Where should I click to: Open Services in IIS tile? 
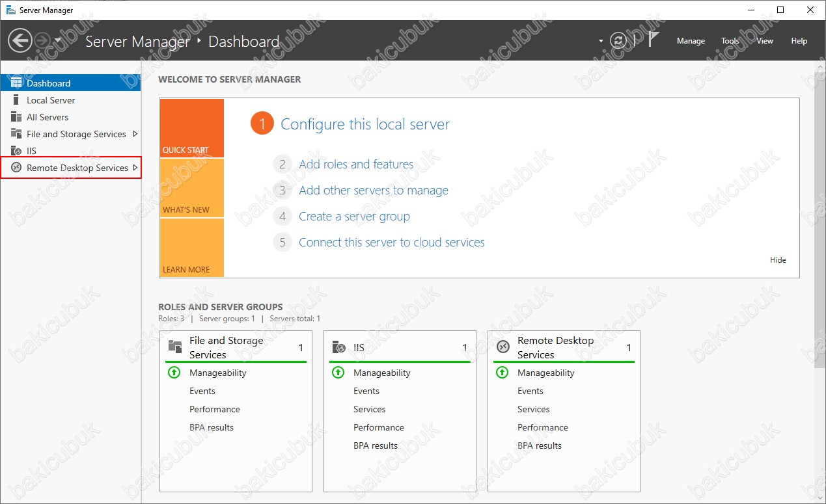pos(370,409)
